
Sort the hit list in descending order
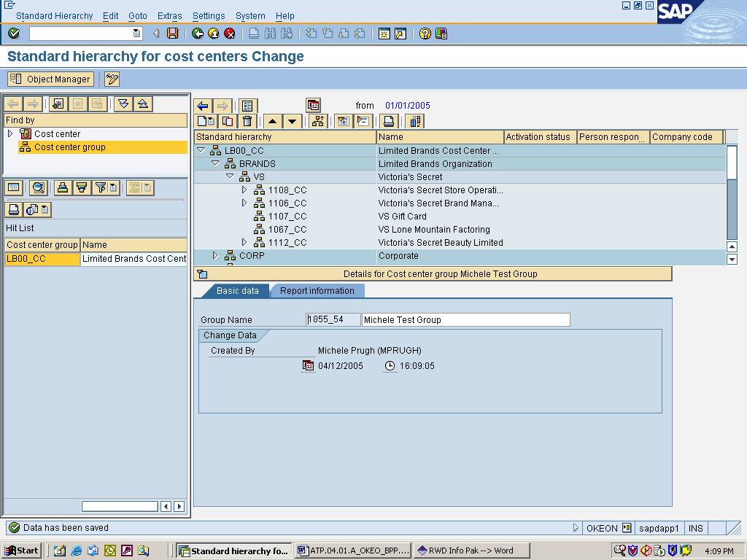click(82, 187)
